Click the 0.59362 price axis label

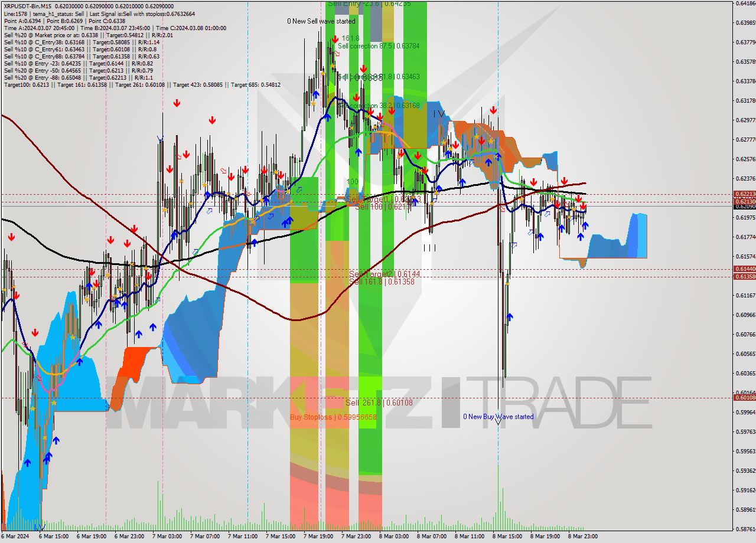(745, 470)
